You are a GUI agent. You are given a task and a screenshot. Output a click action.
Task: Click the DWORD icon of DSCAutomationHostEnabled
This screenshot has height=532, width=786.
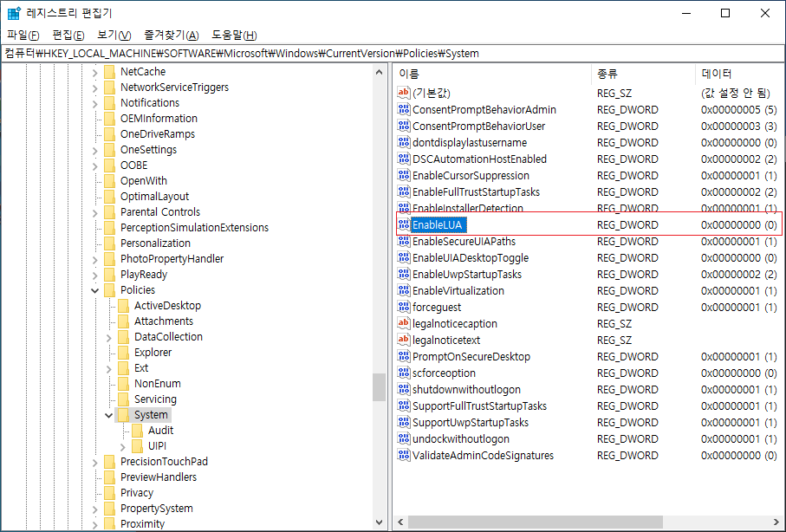click(404, 159)
